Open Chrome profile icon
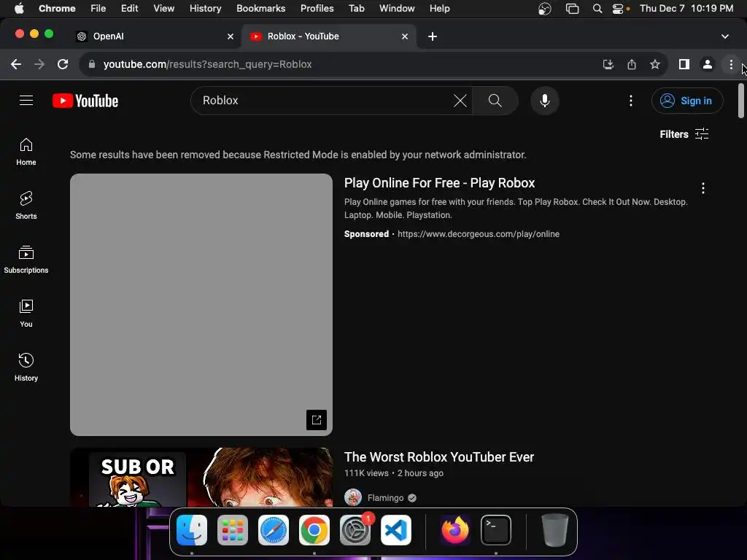 708,64
